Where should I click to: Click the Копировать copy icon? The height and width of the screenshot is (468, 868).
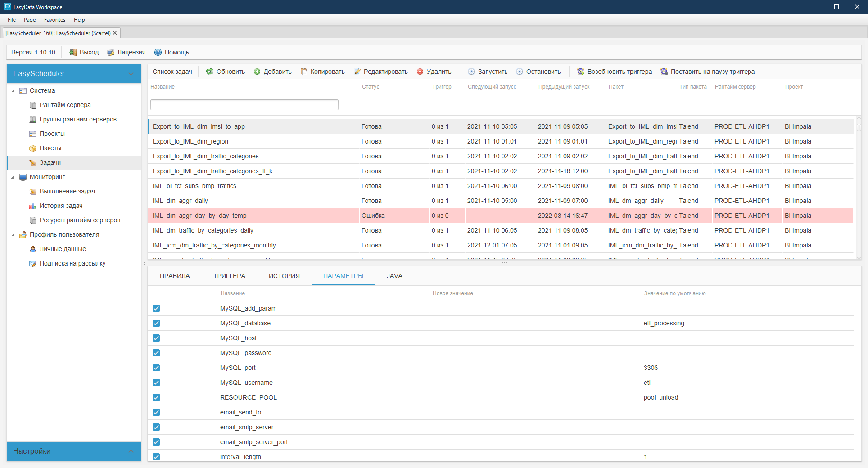point(304,72)
